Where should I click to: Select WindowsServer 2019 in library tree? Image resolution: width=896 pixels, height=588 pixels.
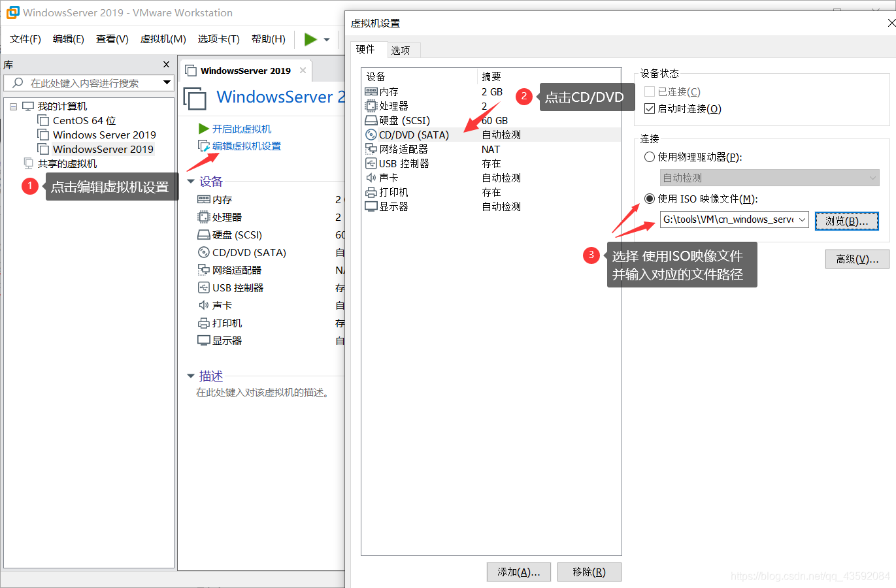(x=103, y=149)
